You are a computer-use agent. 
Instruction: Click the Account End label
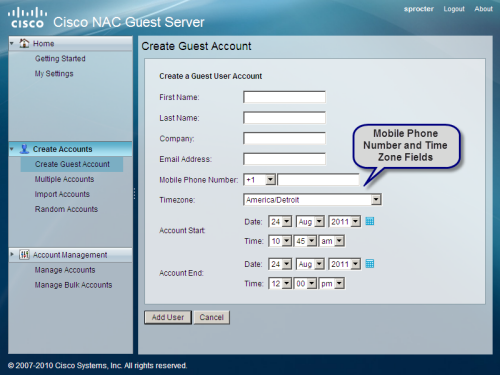(181, 273)
